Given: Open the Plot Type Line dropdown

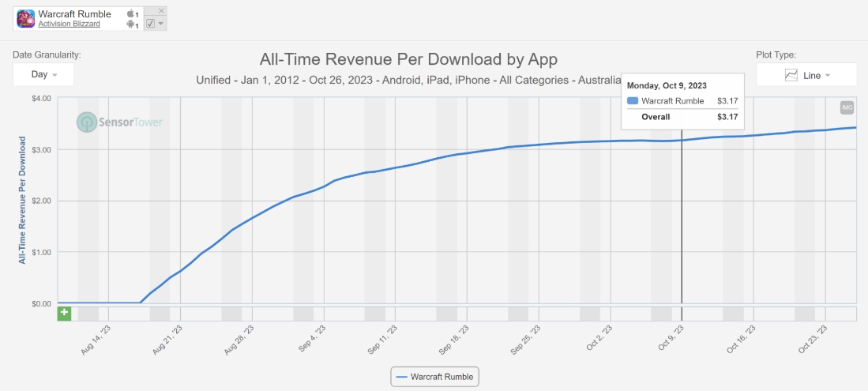Looking at the screenshot, I should point(808,75).
